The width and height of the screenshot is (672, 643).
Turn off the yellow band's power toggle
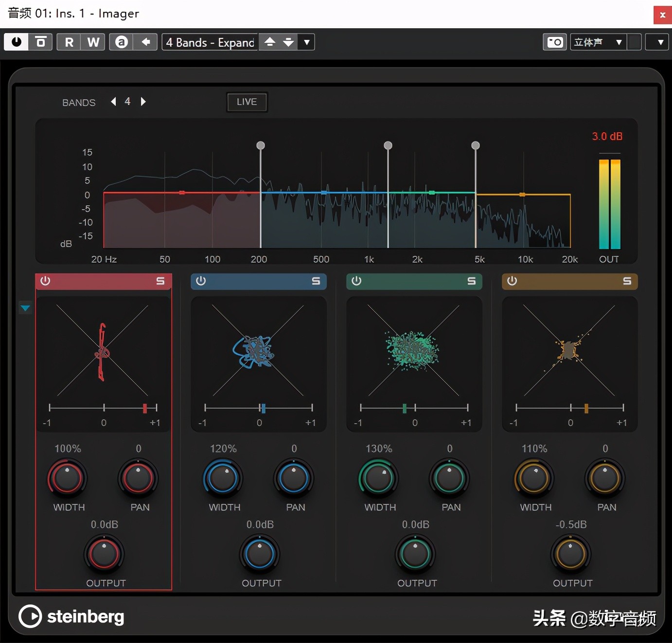511,281
